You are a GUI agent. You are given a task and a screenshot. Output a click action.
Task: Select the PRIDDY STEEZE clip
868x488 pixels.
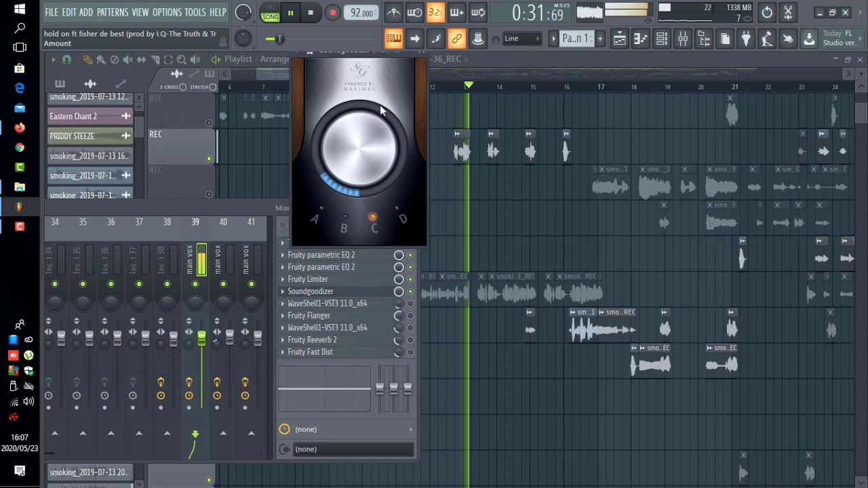click(x=90, y=136)
